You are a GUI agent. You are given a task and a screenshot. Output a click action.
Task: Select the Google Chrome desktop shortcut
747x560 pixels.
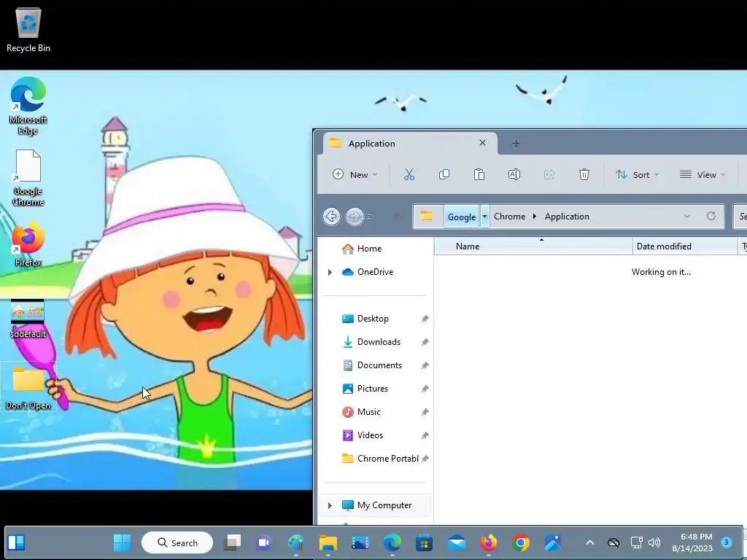click(28, 178)
